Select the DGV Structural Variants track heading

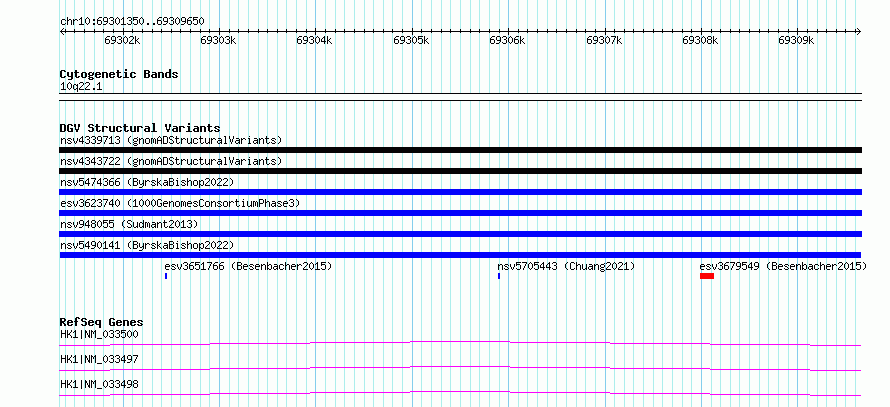click(140, 128)
